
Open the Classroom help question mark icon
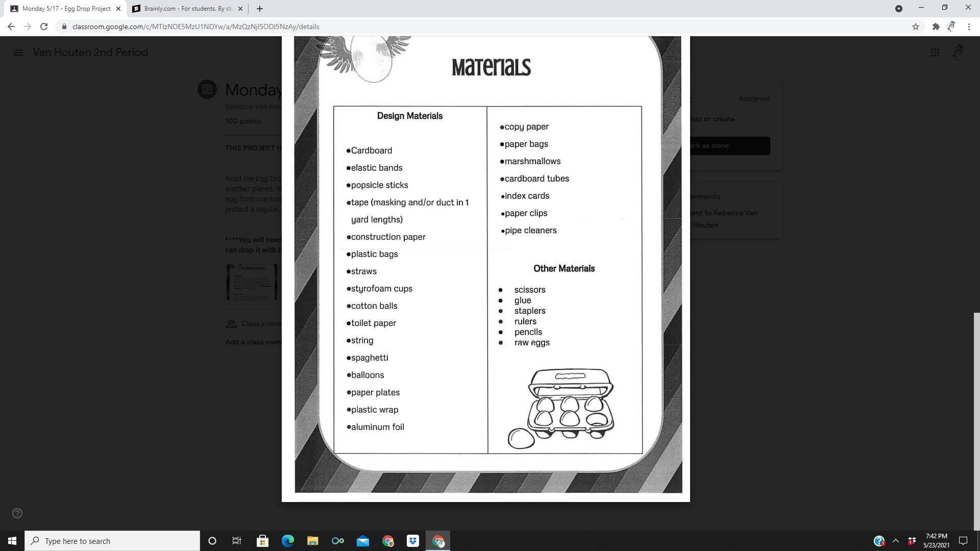17,513
